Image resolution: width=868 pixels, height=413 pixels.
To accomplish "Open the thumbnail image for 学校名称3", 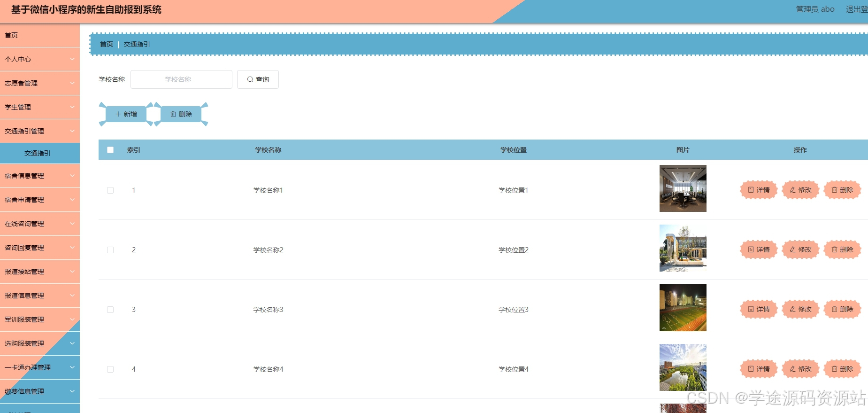I will click(683, 308).
